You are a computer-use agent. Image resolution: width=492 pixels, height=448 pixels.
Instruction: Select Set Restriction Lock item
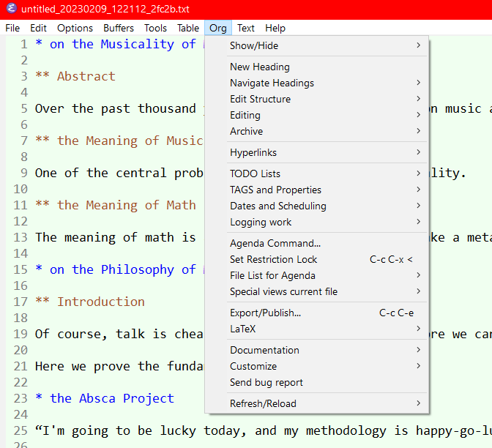(x=273, y=259)
